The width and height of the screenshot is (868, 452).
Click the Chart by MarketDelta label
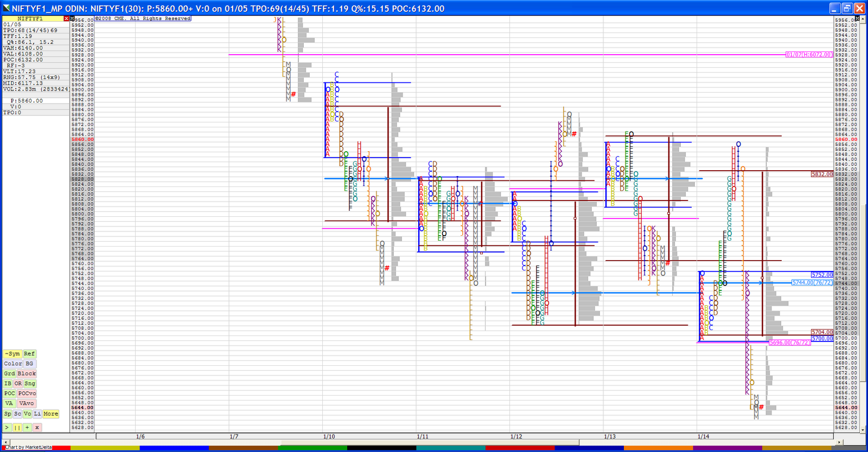[x=28, y=447]
